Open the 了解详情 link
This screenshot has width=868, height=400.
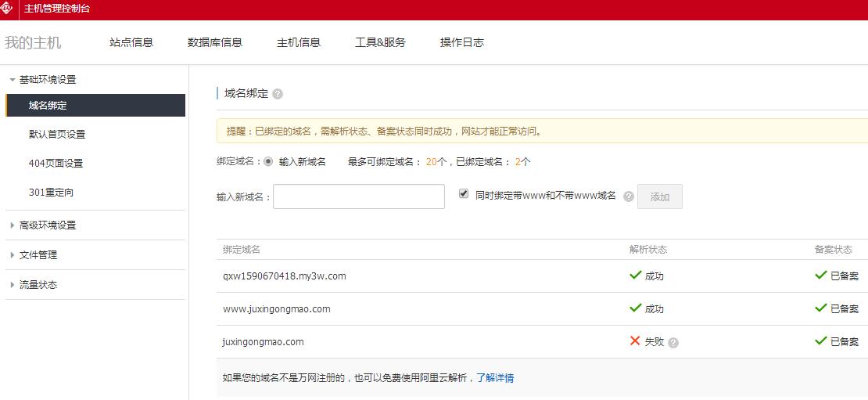495,378
